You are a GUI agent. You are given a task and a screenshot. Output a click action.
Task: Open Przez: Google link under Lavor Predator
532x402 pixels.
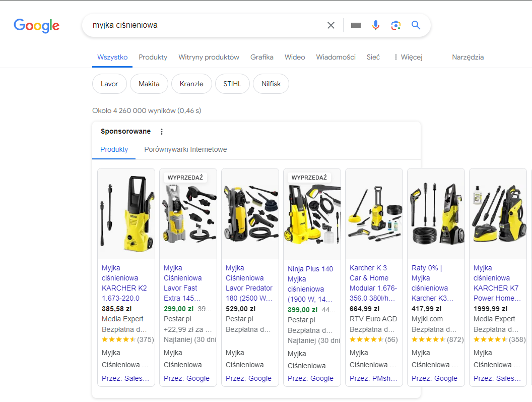[x=249, y=379]
